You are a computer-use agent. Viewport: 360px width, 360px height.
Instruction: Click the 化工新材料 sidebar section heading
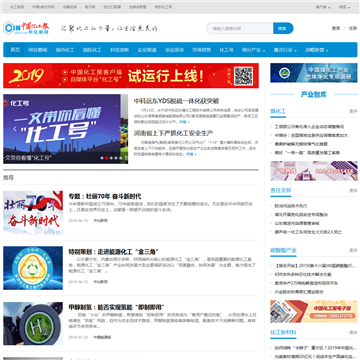coord(283,332)
